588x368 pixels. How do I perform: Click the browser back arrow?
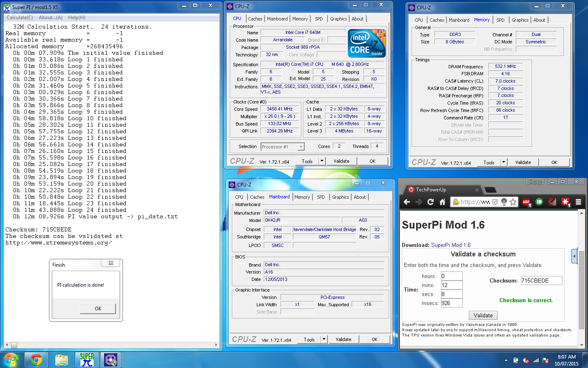[x=407, y=202]
